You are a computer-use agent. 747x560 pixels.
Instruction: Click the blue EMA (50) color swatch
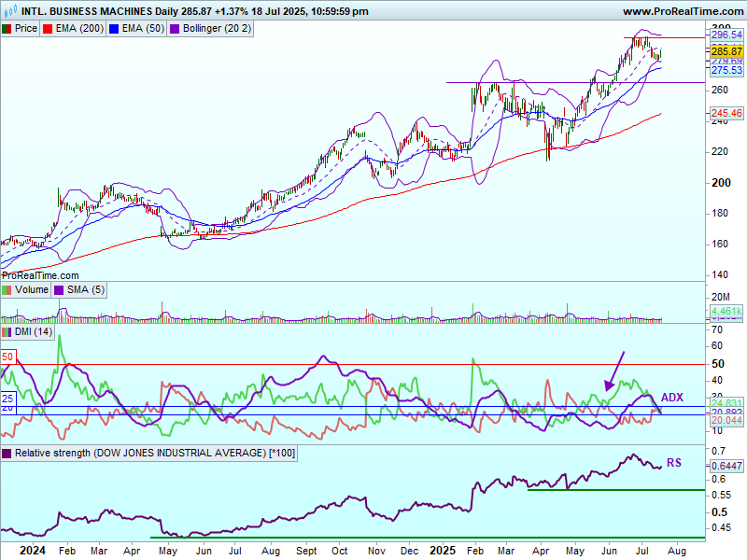click(114, 29)
